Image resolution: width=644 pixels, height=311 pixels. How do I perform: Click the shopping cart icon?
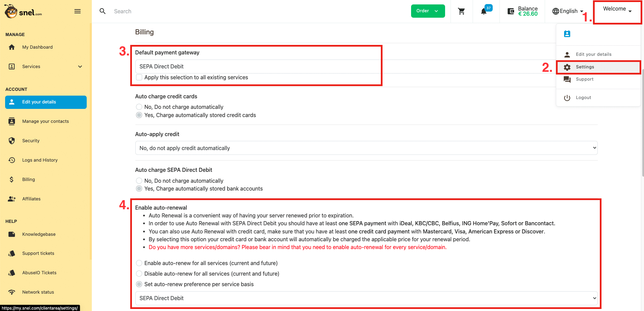[461, 11]
